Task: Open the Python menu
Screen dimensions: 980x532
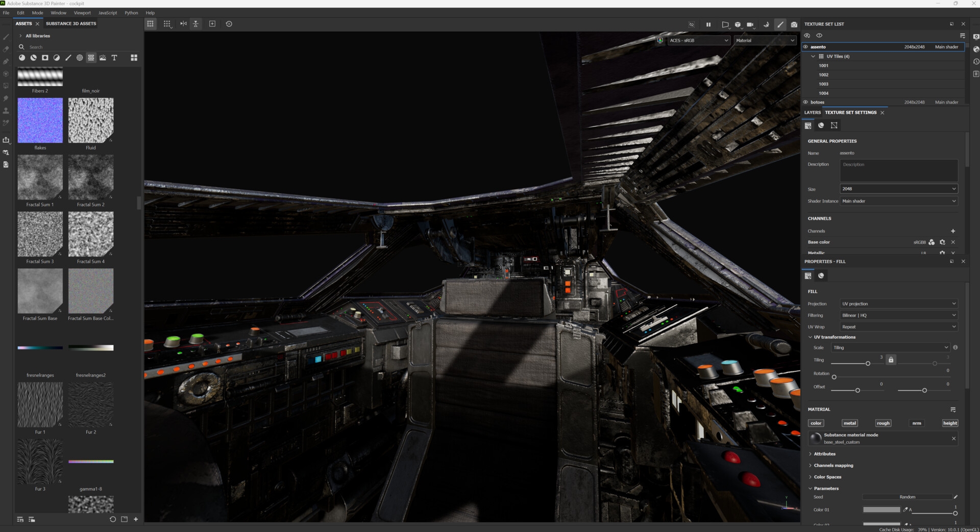Action: coord(131,13)
